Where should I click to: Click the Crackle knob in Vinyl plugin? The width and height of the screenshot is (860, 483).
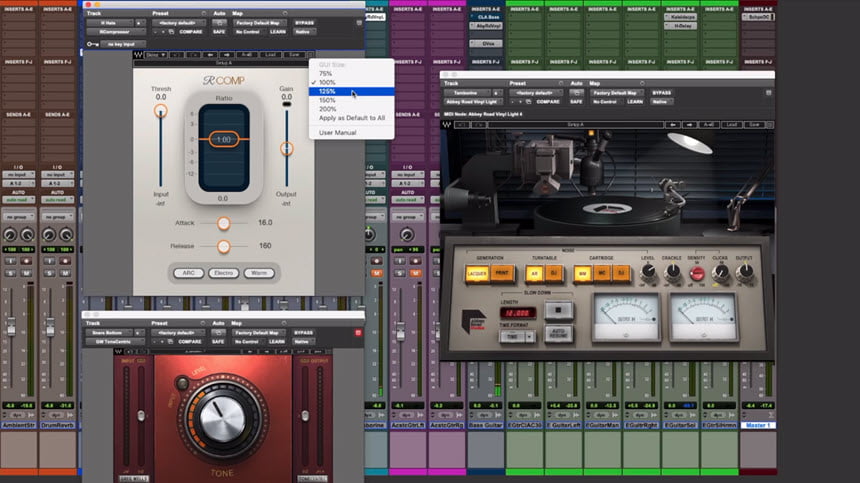click(672, 272)
